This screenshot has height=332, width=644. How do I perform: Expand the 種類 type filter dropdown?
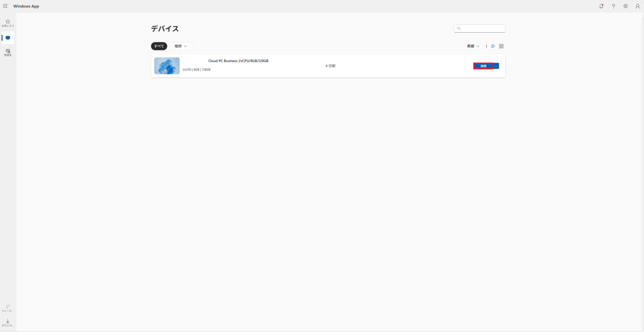pos(181,46)
